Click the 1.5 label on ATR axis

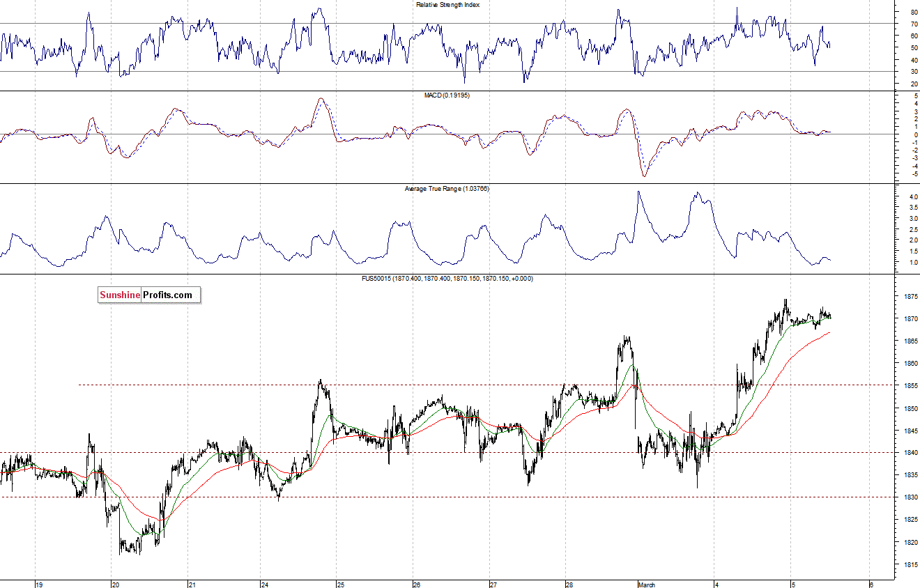coord(913,252)
